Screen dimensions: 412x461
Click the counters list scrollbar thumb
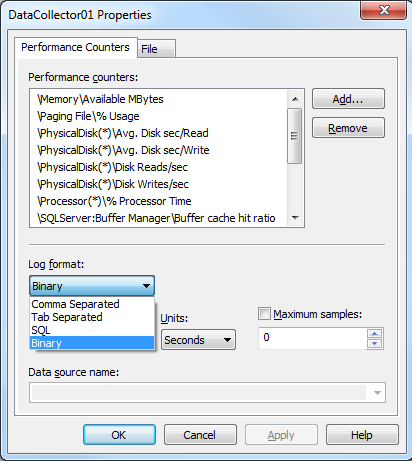pos(295,136)
